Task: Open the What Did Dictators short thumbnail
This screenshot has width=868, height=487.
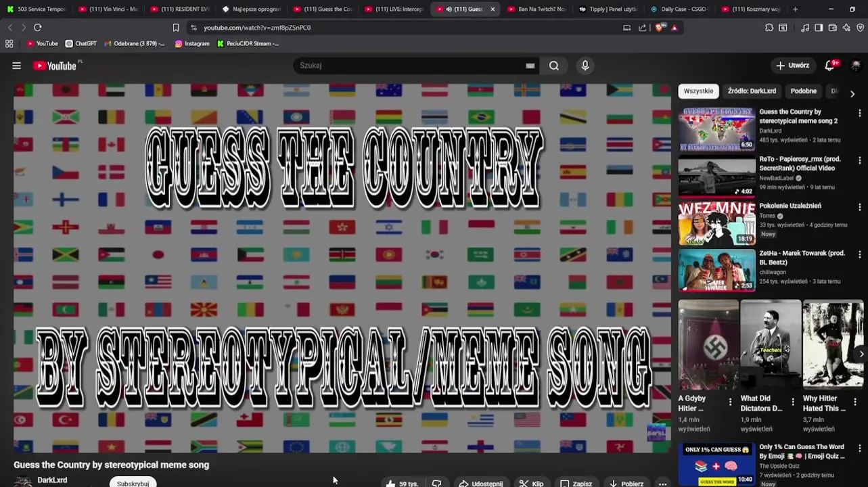Action: (771, 345)
